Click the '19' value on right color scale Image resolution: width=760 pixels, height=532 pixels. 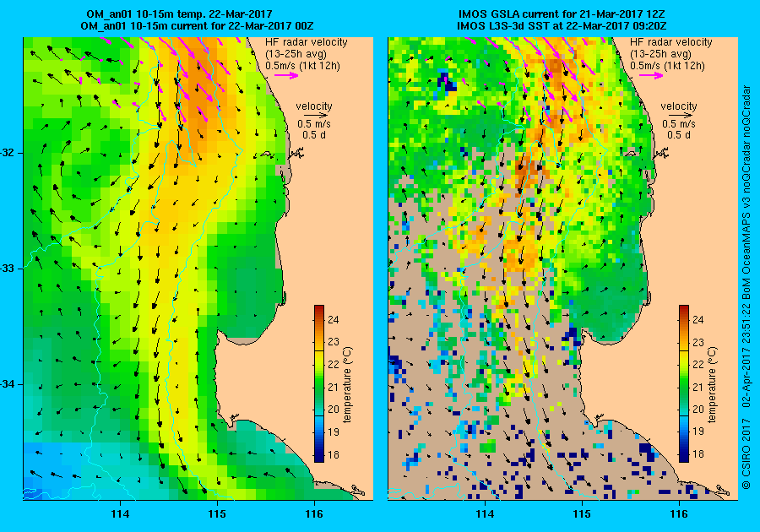click(698, 432)
